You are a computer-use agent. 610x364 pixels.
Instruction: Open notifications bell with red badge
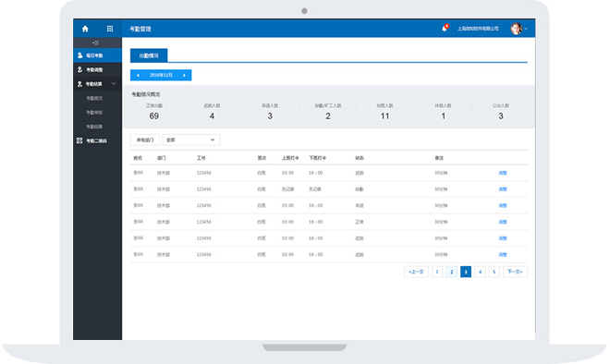coord(445,28)
